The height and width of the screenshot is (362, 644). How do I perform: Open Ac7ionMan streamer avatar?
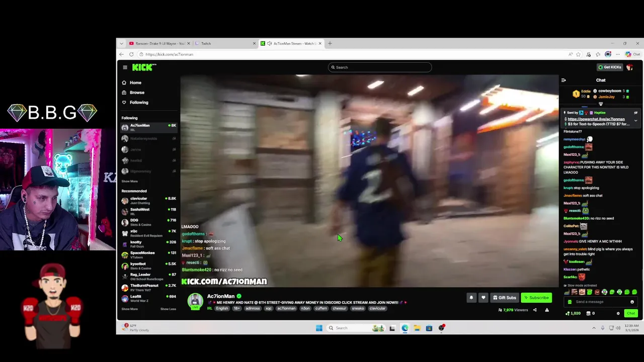[196, 301]
